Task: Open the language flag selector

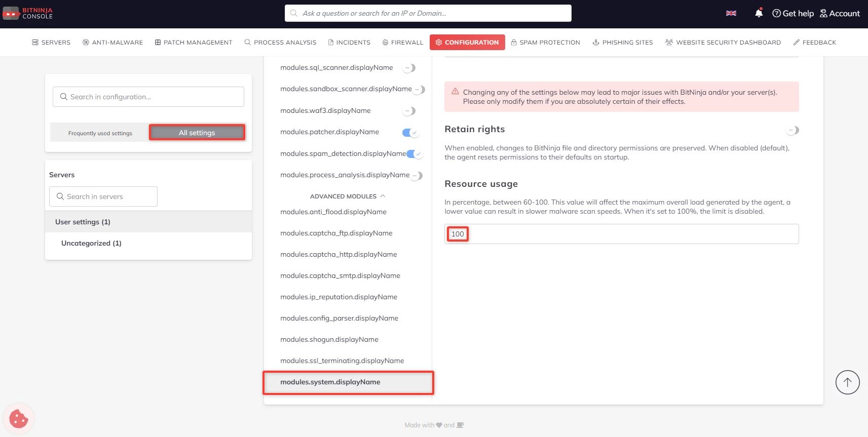Action: [731, 13]
